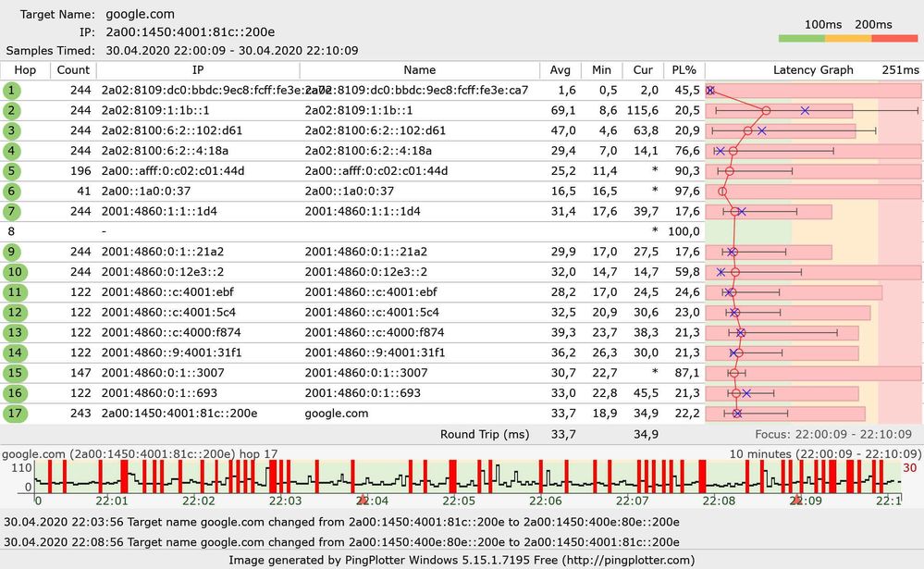Click the 22:09 red triangle timeline marker
This screenshot has height=569, width=924.
coord(796,500)
